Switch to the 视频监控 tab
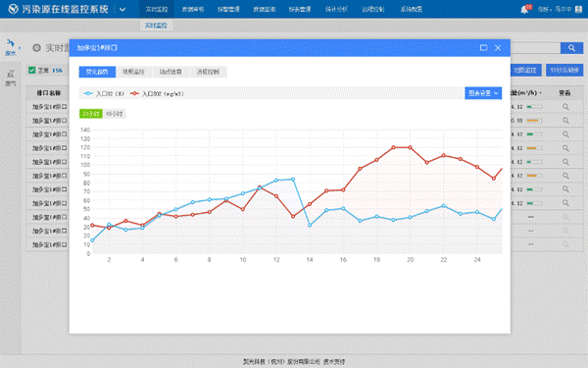 pyautogui.click(x=133, y=72)
